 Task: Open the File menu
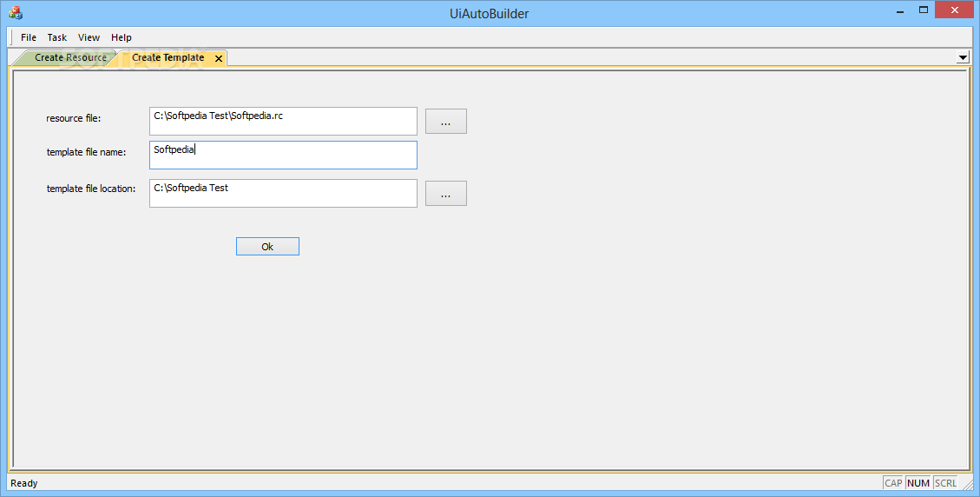coord(28,37)
